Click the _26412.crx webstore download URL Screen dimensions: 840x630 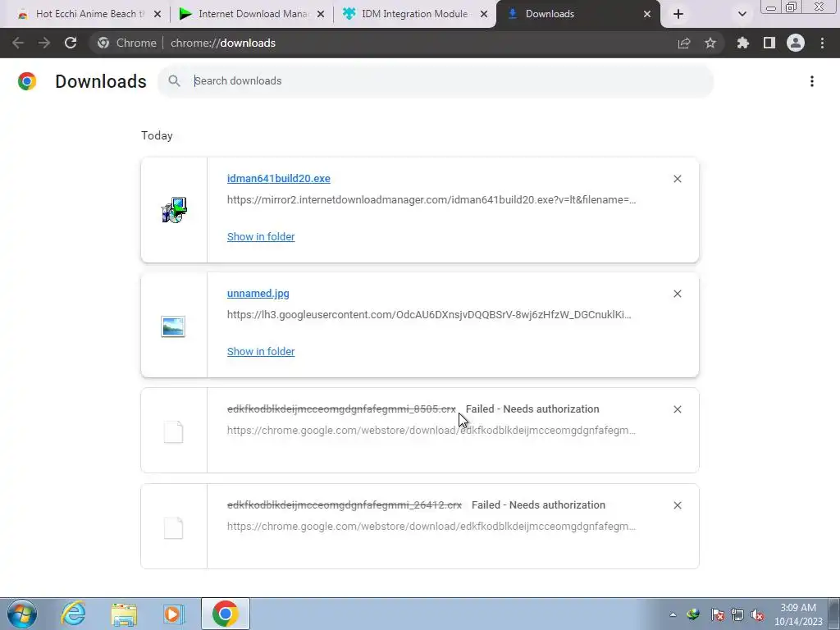pos(431,526)
